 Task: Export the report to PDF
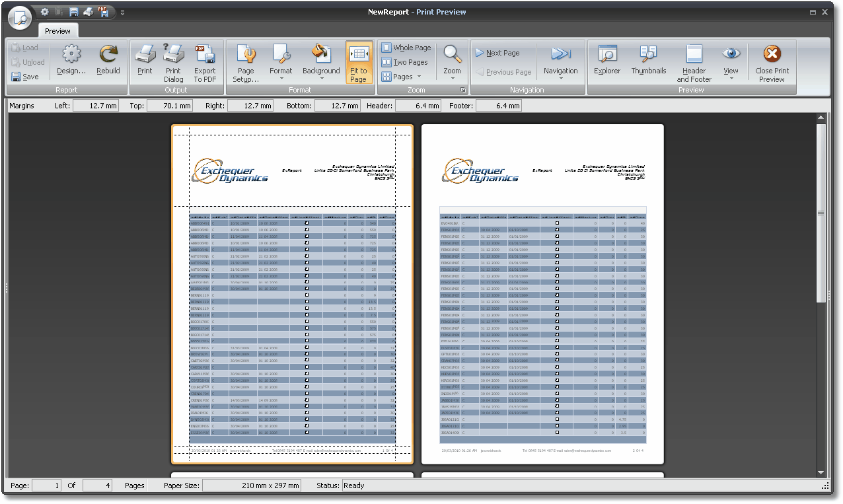click(x=205, y=63)
